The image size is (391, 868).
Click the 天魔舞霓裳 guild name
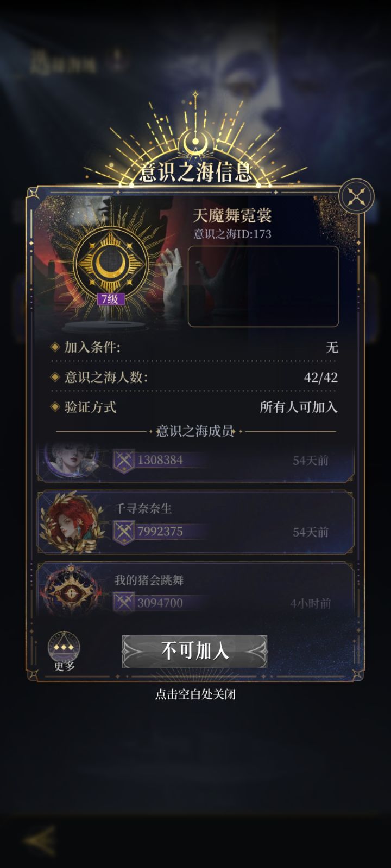coord(232,215)
